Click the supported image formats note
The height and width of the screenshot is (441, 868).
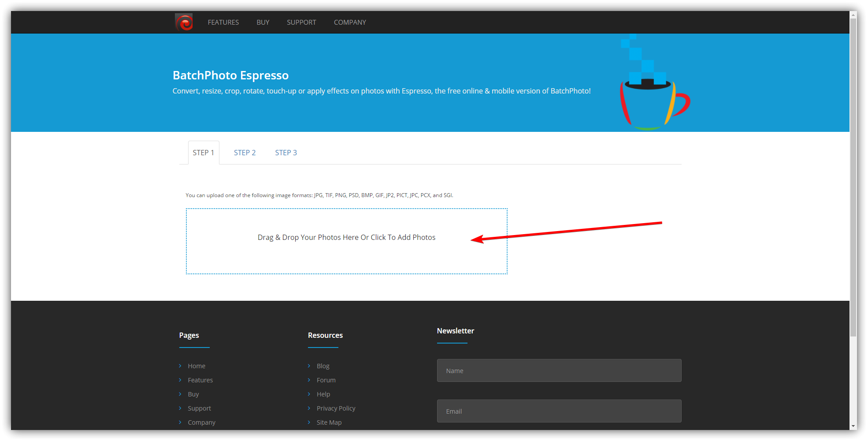click(x=319, y=195)
